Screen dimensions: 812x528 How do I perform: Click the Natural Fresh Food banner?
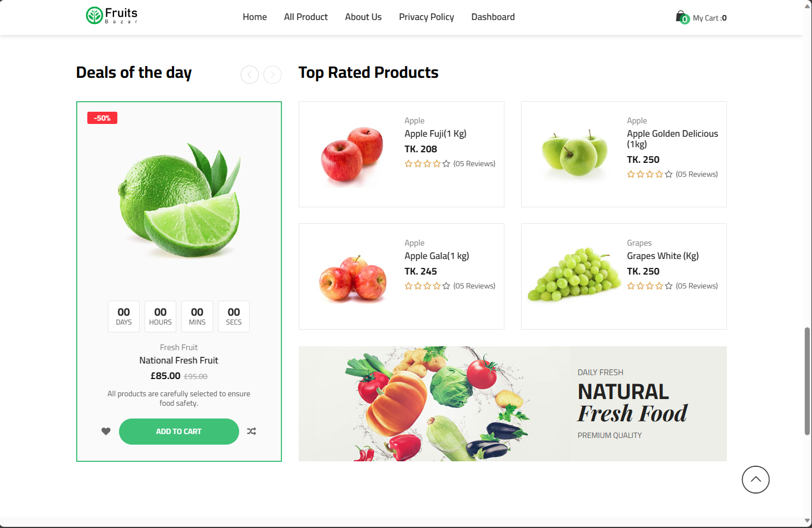click(512, 404)
